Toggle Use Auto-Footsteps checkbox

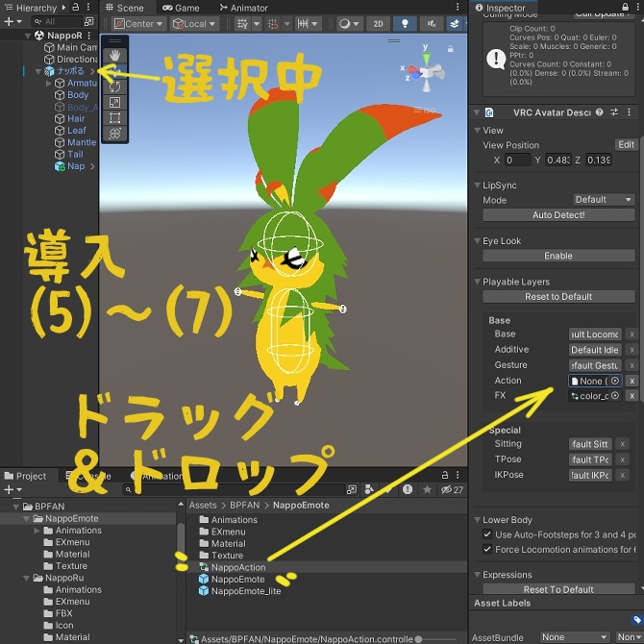[x=487, y=534]
